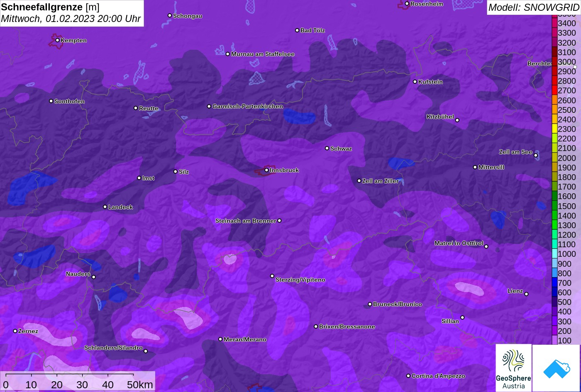Click the Zell am See label

pyautogui.click(x=515, y=152)
